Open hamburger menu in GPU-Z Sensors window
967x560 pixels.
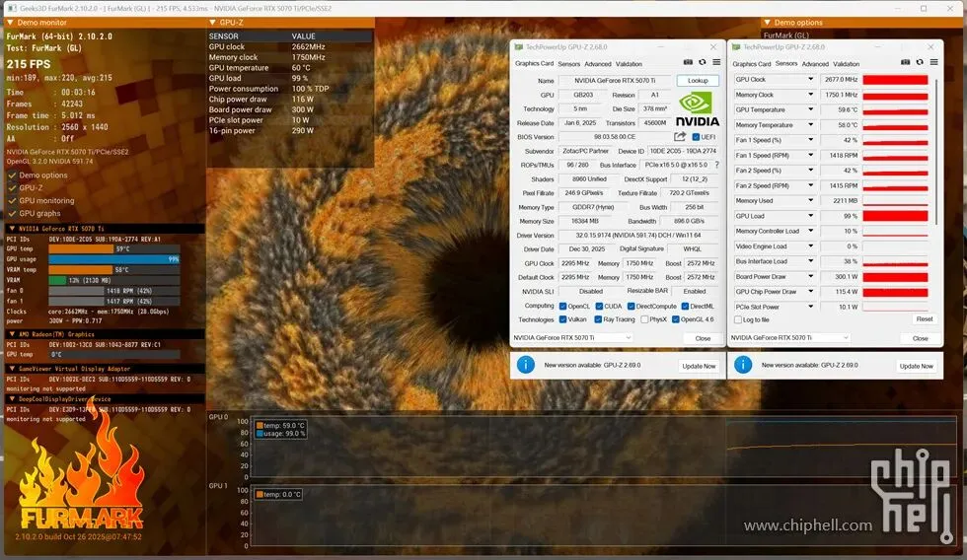933,62
